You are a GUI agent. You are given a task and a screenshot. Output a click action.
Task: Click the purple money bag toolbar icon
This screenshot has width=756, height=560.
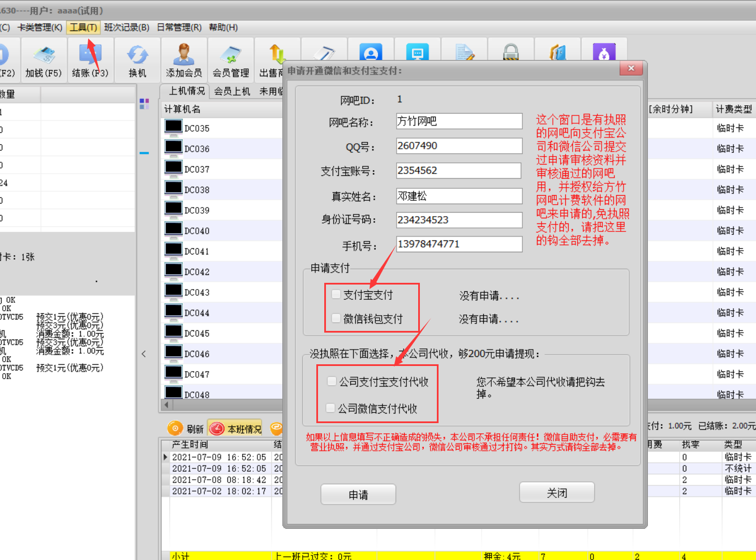pyautogui.click(x=604, y=53)
